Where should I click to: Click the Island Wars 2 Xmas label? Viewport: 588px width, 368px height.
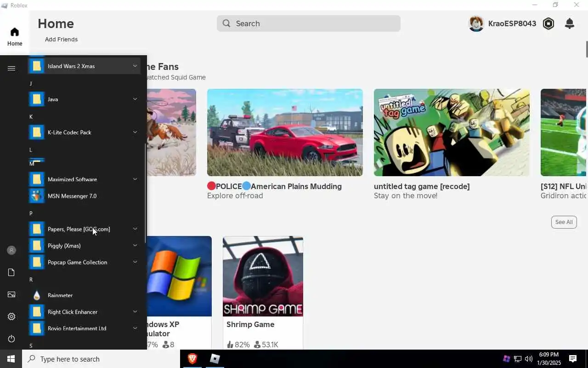pos(71,66)
